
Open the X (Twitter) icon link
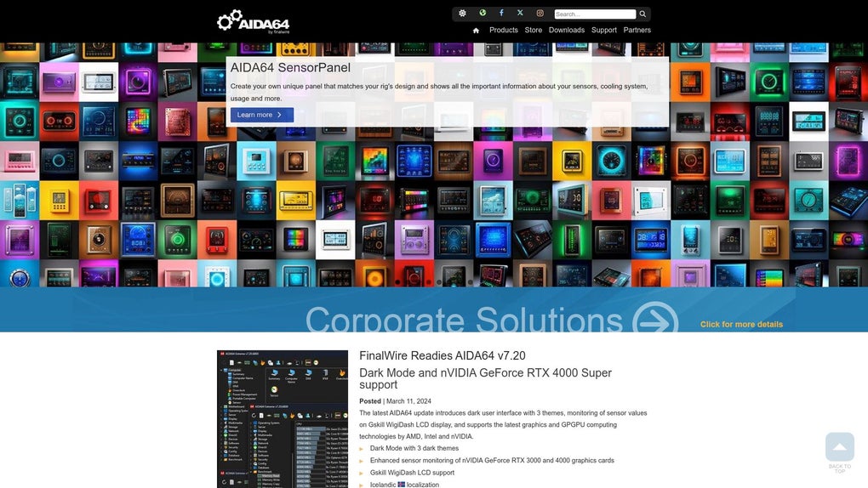click(520, 13)
